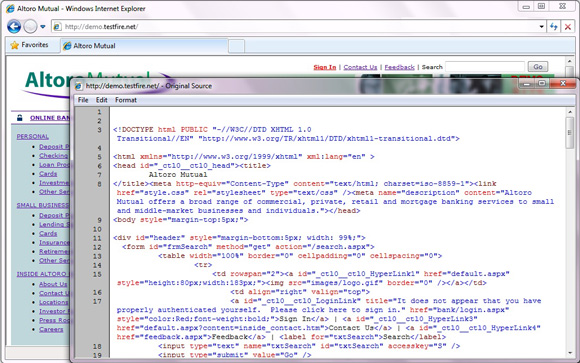Click scroll down arrow in source window
Image resolution: width=580 pixels, height=363 pixels.
pos(570,353)
